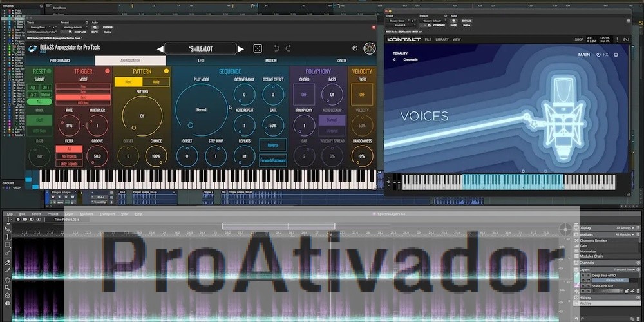Click the gear icon beside FX in Voices
644x322 pixels.
[616, 54]
